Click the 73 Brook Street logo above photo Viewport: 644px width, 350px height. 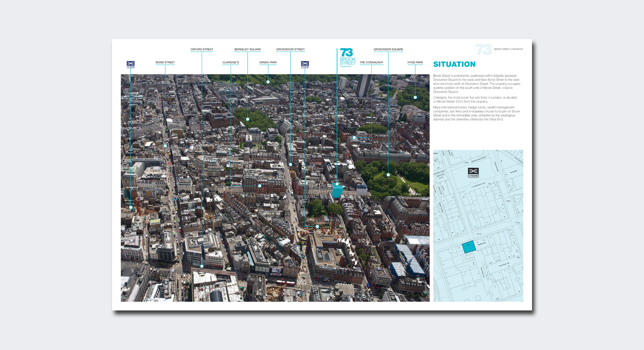click(x=348, y=58)
